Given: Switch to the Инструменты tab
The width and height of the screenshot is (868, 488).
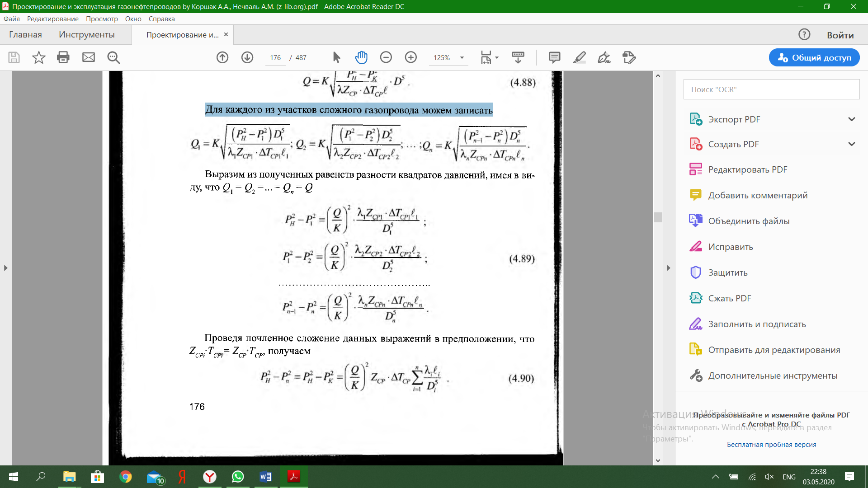Looking at the screenshot, I should tap(86, 35).
